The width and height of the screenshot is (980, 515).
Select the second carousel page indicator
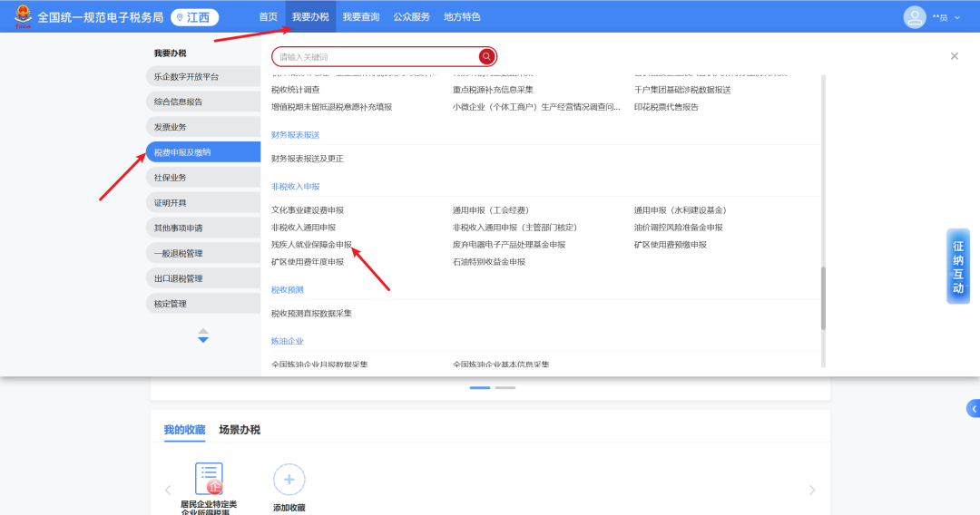click(x=505, y=388)
